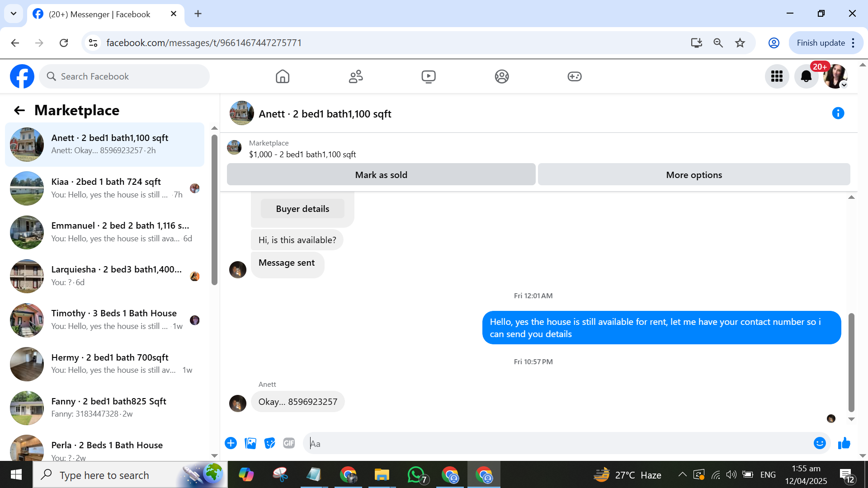View site information icon
Screen dimensions: 868x488
[93, 43]
